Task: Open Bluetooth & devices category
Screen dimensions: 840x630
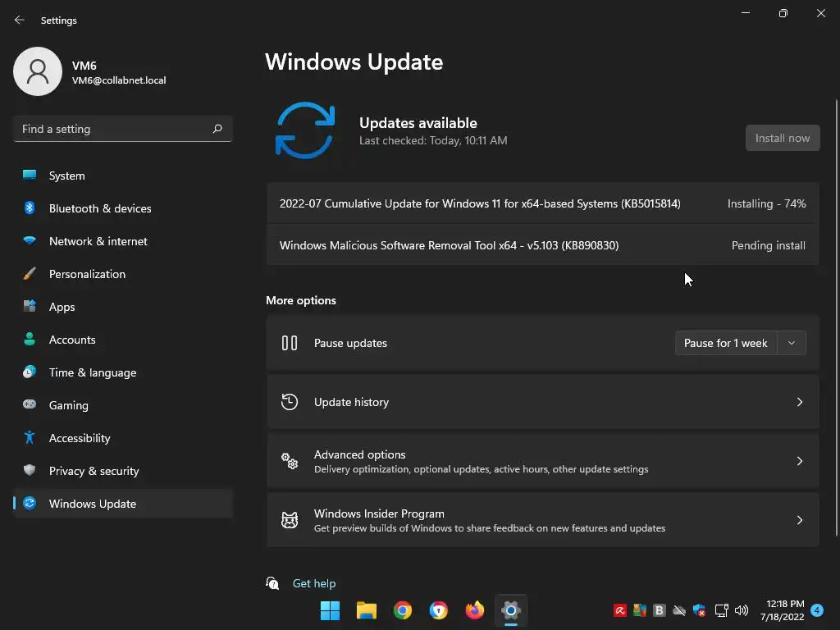Action: coord(123,208)
